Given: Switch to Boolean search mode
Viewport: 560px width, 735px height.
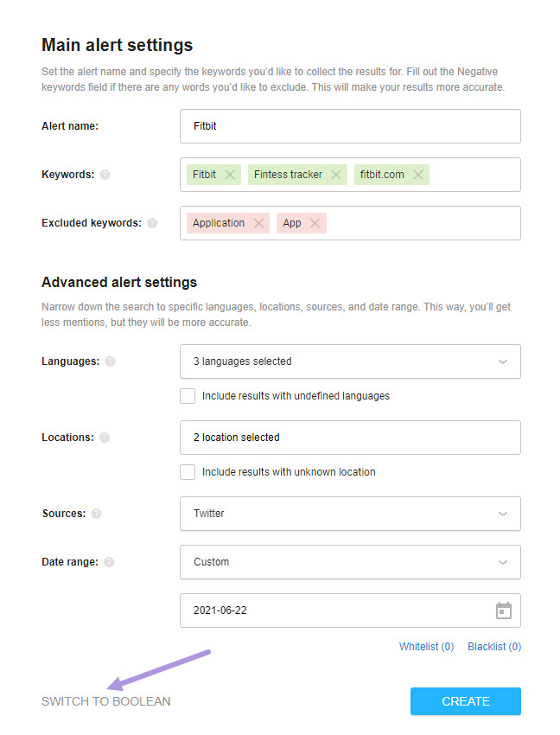Looking at the screenshot, I should (106, 701).
